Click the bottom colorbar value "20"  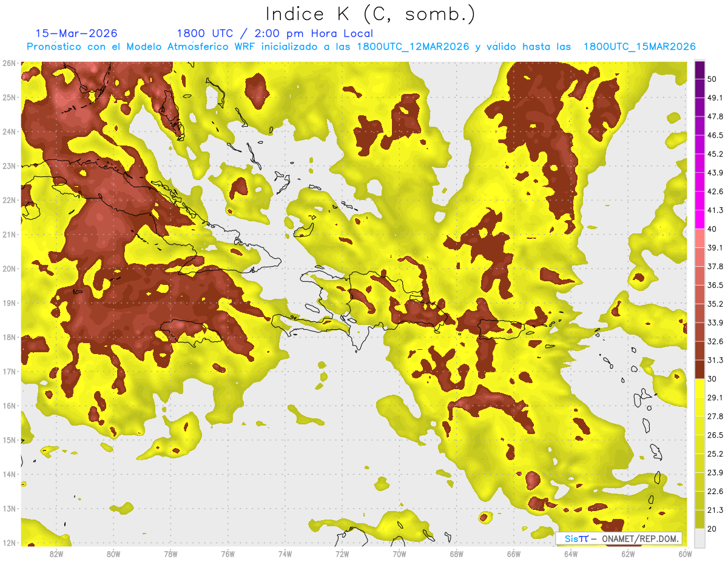point(712,529)
